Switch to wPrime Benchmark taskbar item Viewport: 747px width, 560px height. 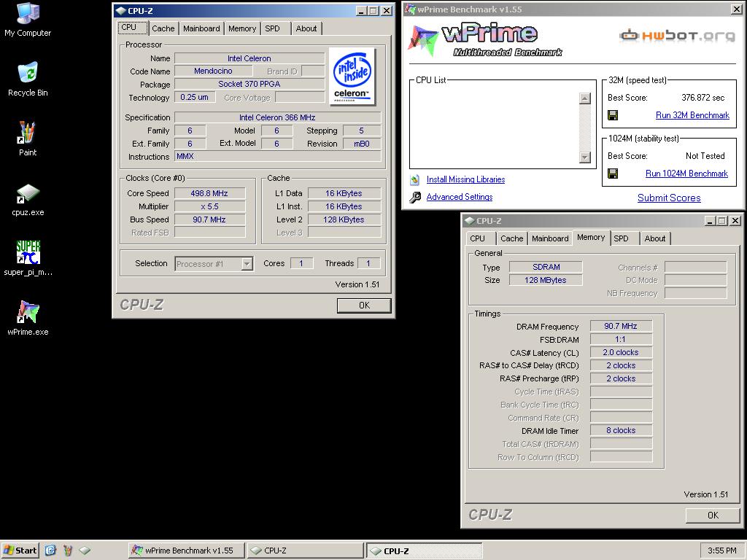point(186,551)
